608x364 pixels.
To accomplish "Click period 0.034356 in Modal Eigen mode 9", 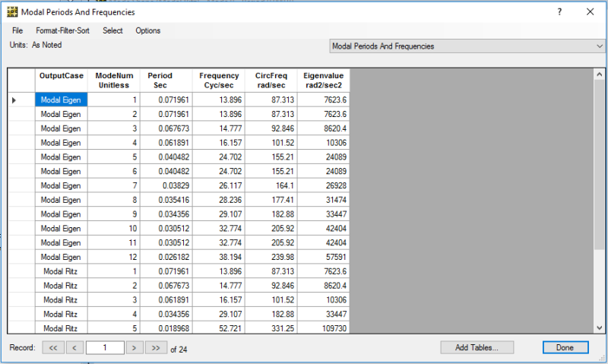I will click(166, 214).
